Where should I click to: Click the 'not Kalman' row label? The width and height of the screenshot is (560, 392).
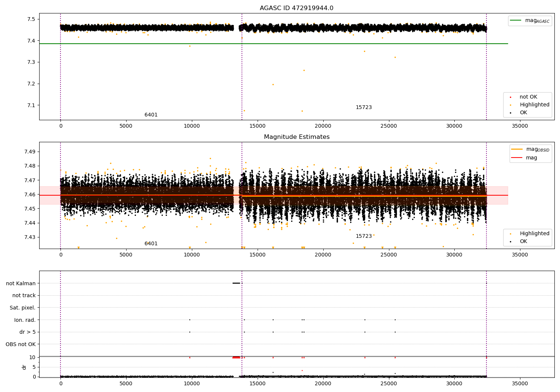pyautogui.click(x=21, y=283)
